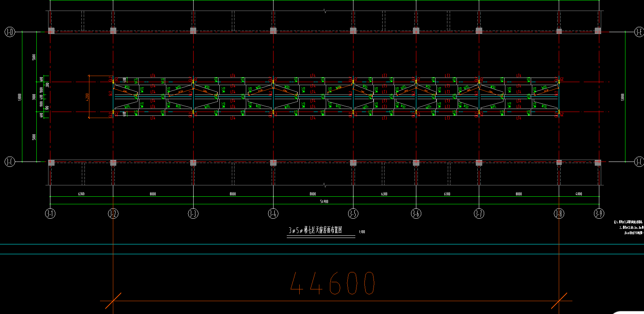The width and height of the screenshot is (644, 314).
Task: Click the large orange 44600 dimension text
Action: point(333,283)
